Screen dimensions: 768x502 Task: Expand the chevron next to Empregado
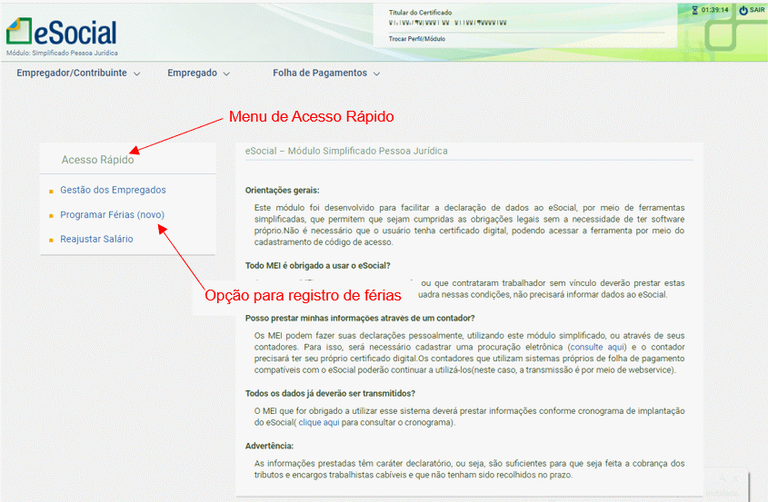[226, 74]
